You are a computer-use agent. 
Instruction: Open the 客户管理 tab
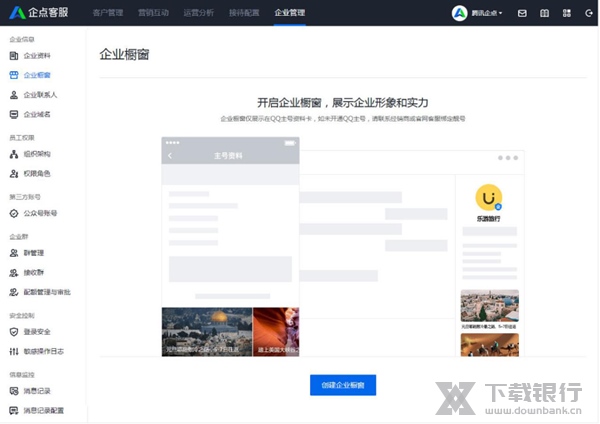click(108, 13)
